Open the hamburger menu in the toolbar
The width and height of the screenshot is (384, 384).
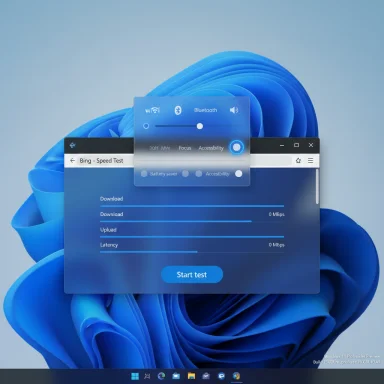point(310,161)
